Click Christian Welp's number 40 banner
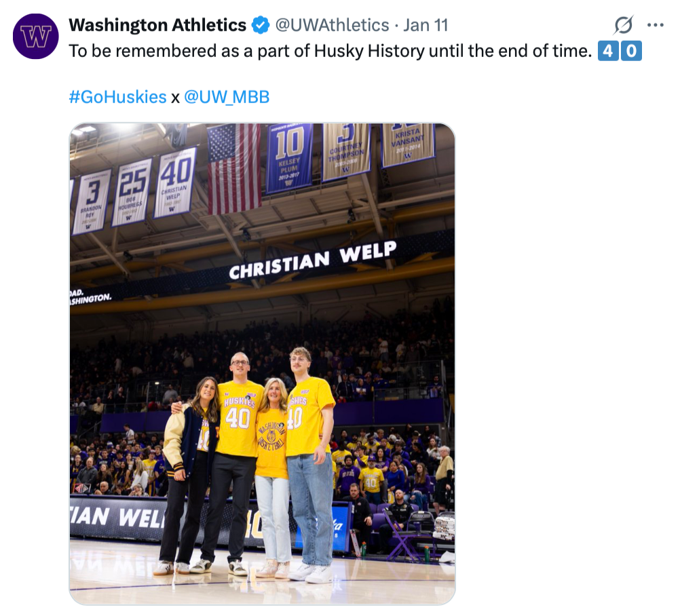Image resolution: width=680 pixels, height=616 pixels. click(x=175, y=182)
